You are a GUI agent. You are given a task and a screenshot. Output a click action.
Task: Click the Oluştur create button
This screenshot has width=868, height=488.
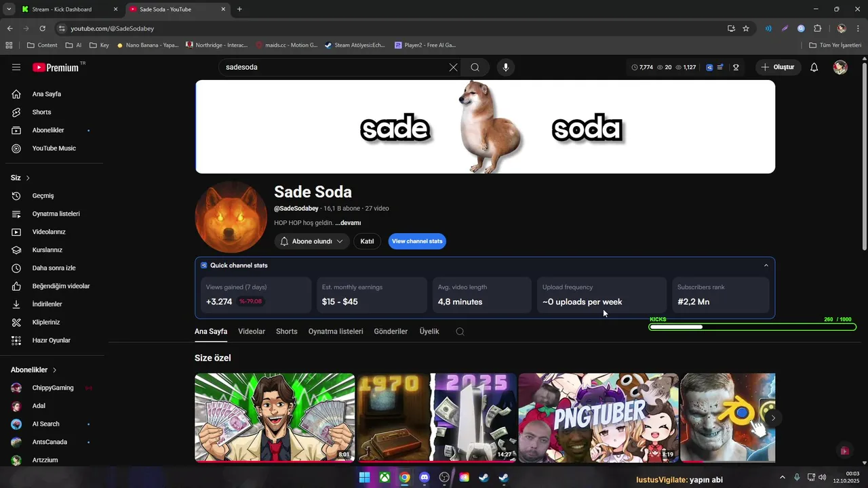point(778,67)
